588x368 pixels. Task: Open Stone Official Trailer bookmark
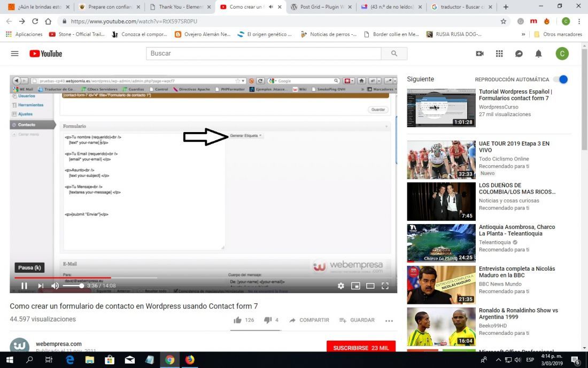(x=77, y=34)
